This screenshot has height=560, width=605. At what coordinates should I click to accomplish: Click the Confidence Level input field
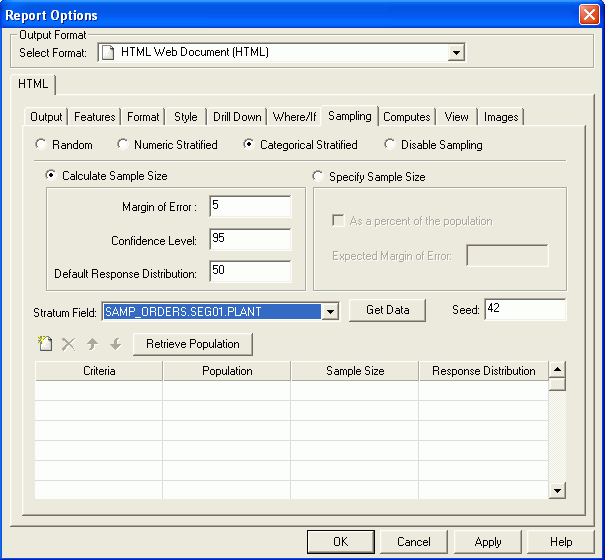click(250, 239)
